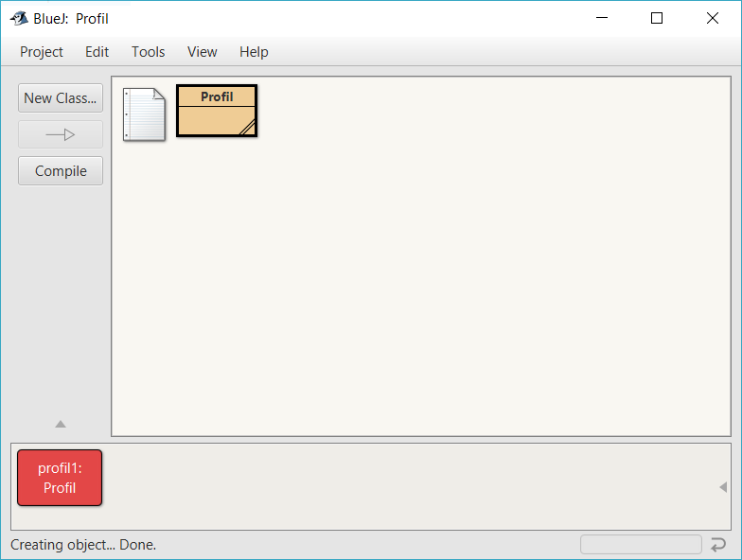Click the New Class... button

pos(61,98)
